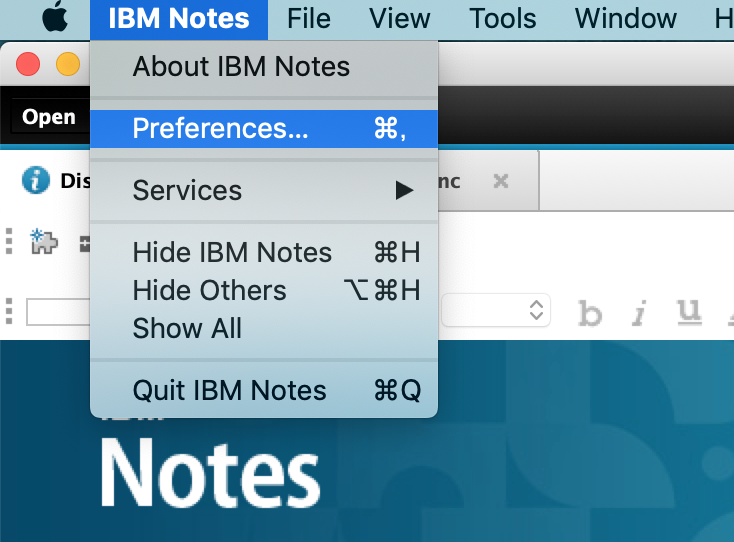Open the Window menu

pos(625,19)
